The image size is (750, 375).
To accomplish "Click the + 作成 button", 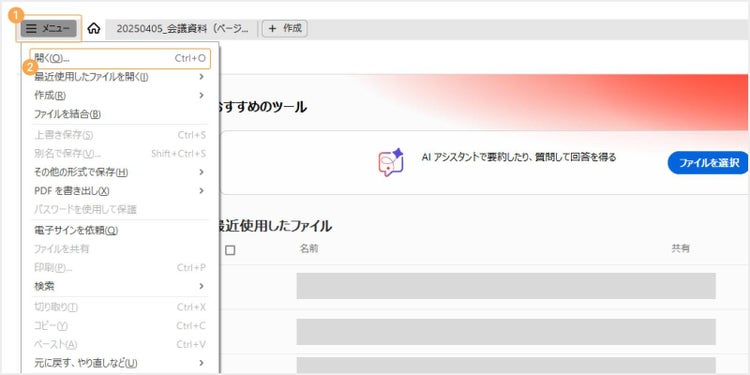I will [285, 29].
